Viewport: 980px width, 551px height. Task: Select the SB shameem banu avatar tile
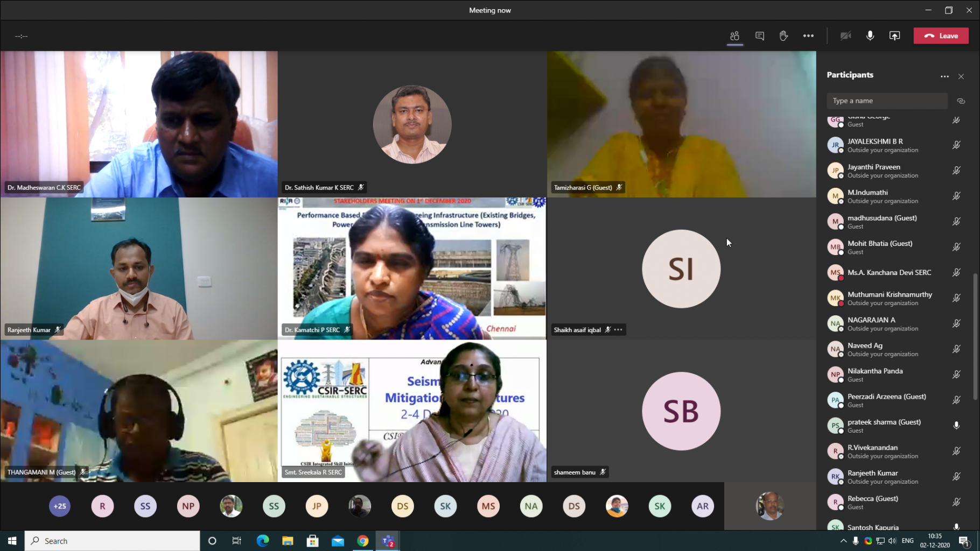click(681, 411)
